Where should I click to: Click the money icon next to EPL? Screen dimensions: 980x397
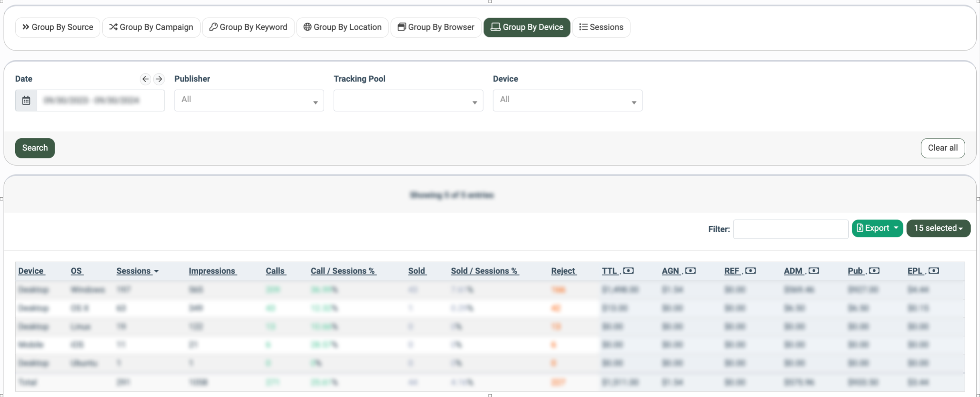tap(933, 271)
